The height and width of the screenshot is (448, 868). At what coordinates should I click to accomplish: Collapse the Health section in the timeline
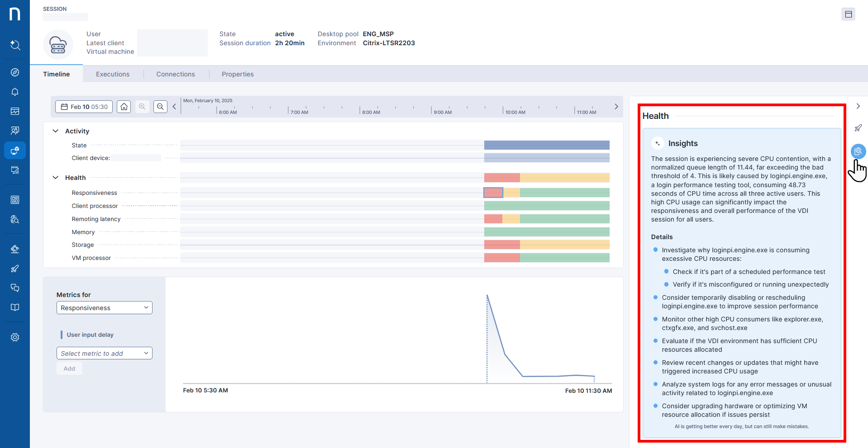click(x=55, y=177)
